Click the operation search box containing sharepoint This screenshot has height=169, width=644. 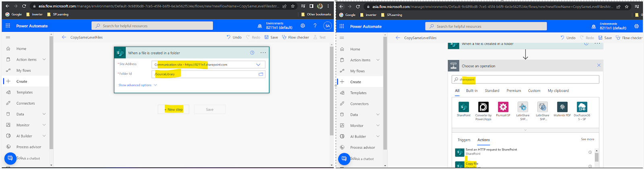coord(525,79)
